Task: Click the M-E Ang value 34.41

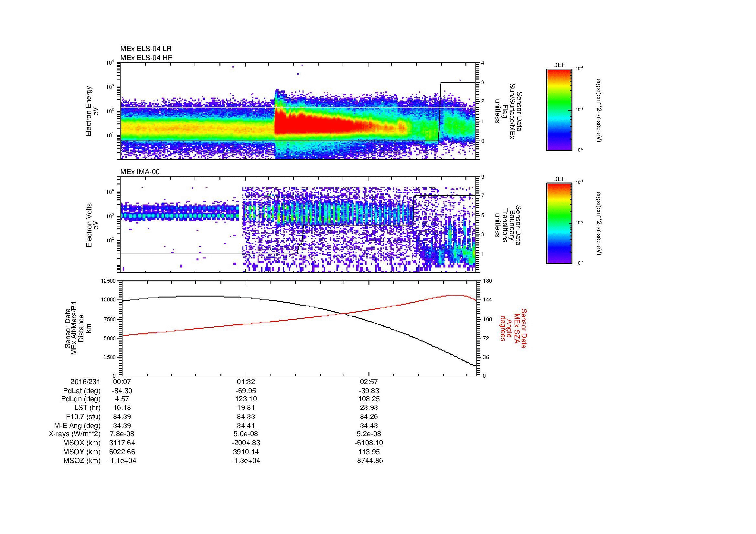Action: coord(246,426)
